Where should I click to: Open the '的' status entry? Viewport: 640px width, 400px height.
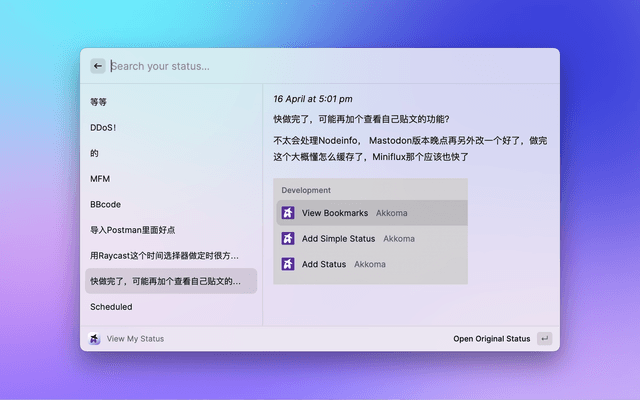click(x=94, y=153)
